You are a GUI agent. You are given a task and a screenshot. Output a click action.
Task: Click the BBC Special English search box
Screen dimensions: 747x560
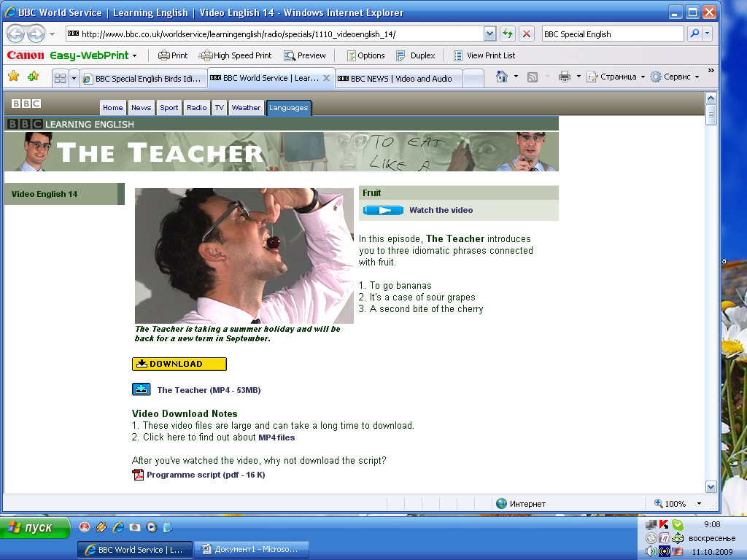pyautogui.click(x=613, y=34)
